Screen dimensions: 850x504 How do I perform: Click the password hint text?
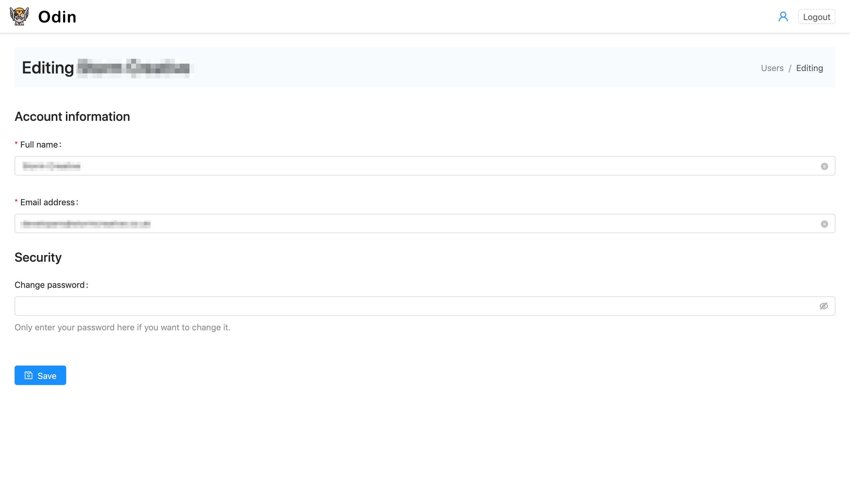click(x=122, y=327)
